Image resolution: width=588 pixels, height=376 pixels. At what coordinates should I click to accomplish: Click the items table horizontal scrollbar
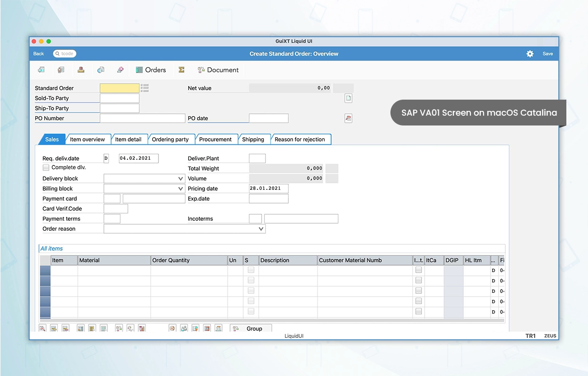[x=272, y=321]
